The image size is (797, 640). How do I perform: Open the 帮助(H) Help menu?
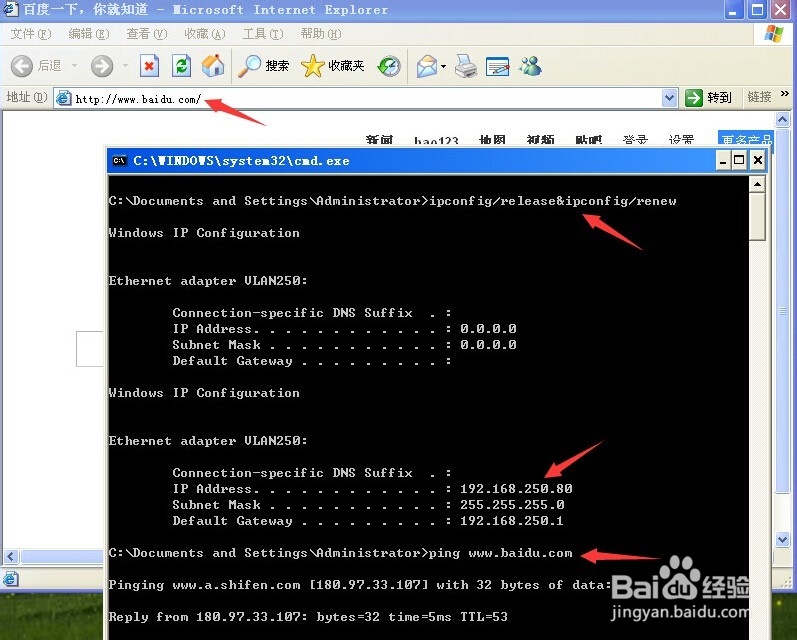(321, 34)
